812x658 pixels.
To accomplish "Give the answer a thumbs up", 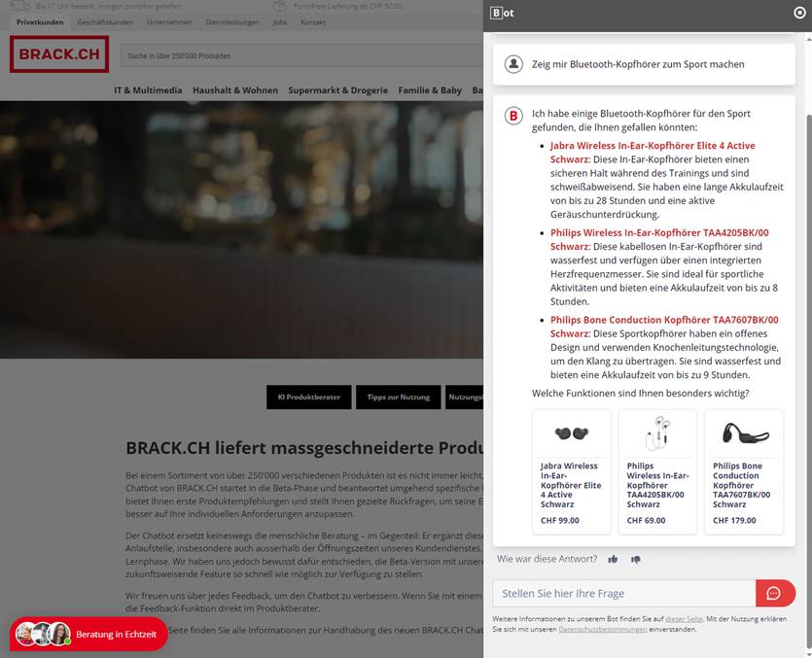I will 612,559.
